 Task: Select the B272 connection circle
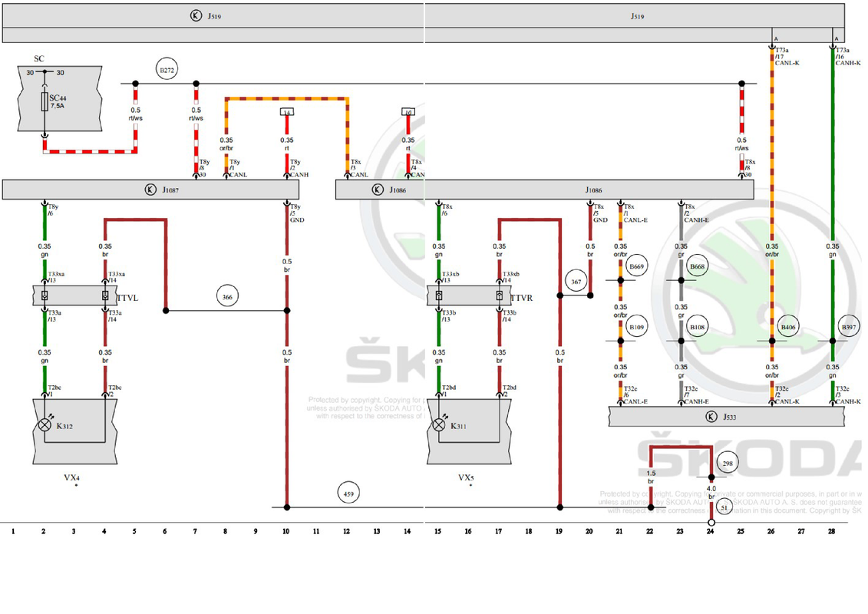pyautogui.click(x=167, y=70)
